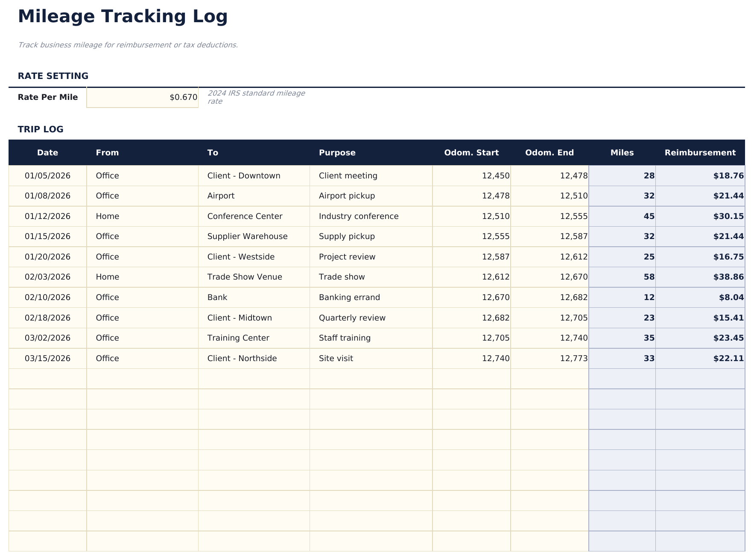Click the Trade Show Venue destination cell

[245, 277]
